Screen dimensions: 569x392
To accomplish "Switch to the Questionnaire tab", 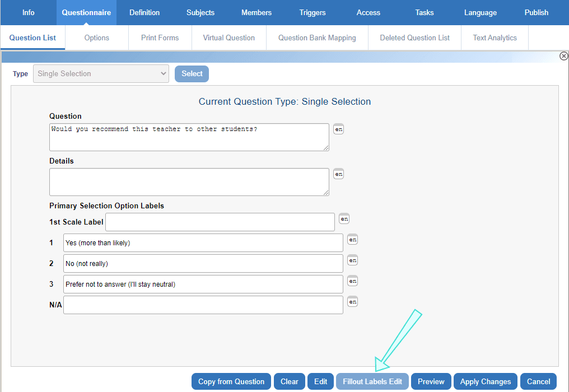I will pyautogui.click(x=86, y=12).
